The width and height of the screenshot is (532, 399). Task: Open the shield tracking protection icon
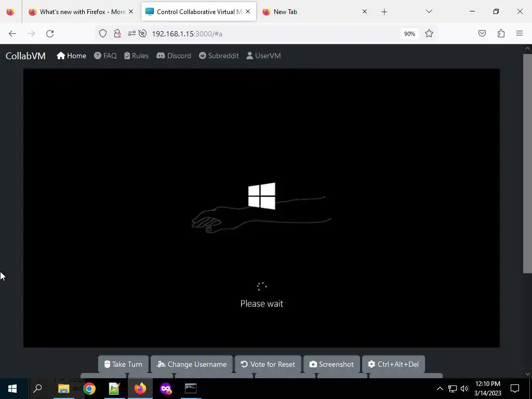(103, 34)
